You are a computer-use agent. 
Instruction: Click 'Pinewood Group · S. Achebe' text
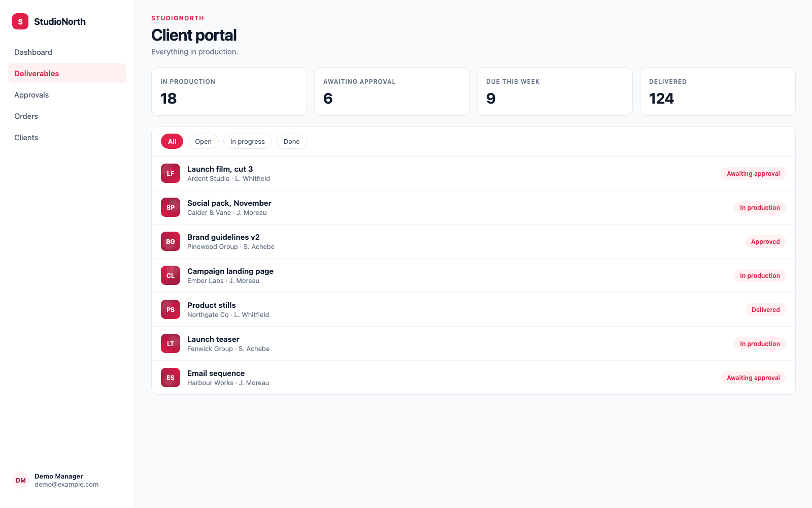(x=231, y=246)
